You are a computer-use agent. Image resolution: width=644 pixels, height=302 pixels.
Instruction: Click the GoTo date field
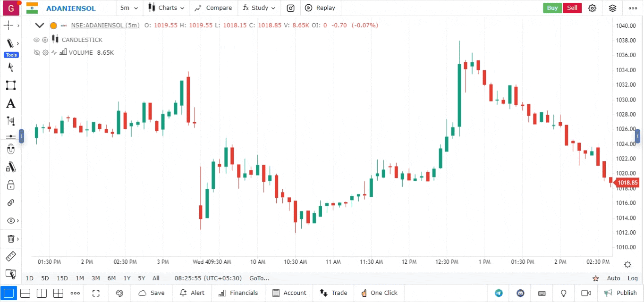tap(259, 278)
